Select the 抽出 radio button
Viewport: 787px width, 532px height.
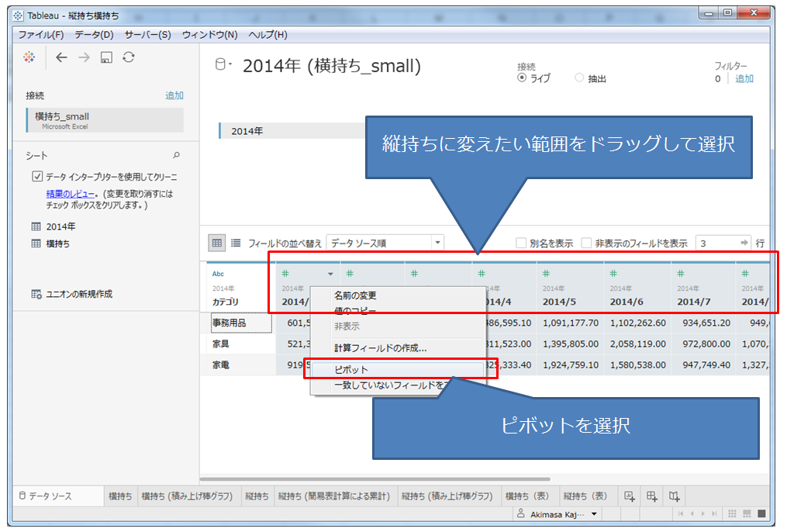pyautogui.click(x=579, y=78)
